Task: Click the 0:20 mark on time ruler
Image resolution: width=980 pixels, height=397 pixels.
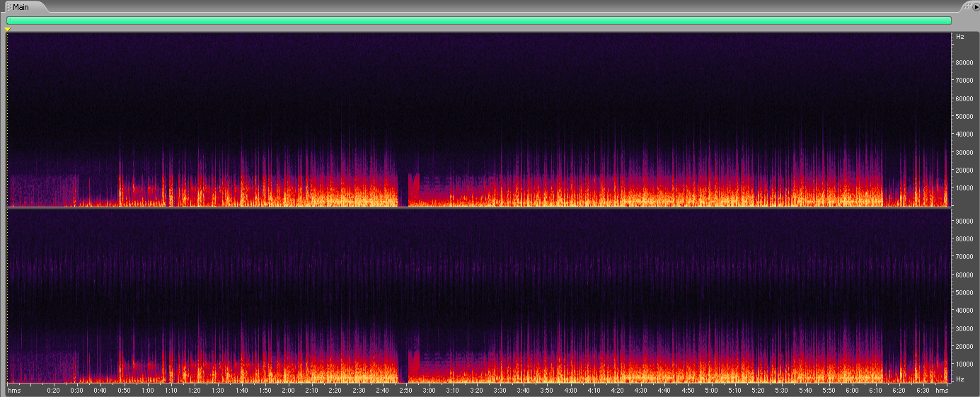Action: [x=54, y=390]
